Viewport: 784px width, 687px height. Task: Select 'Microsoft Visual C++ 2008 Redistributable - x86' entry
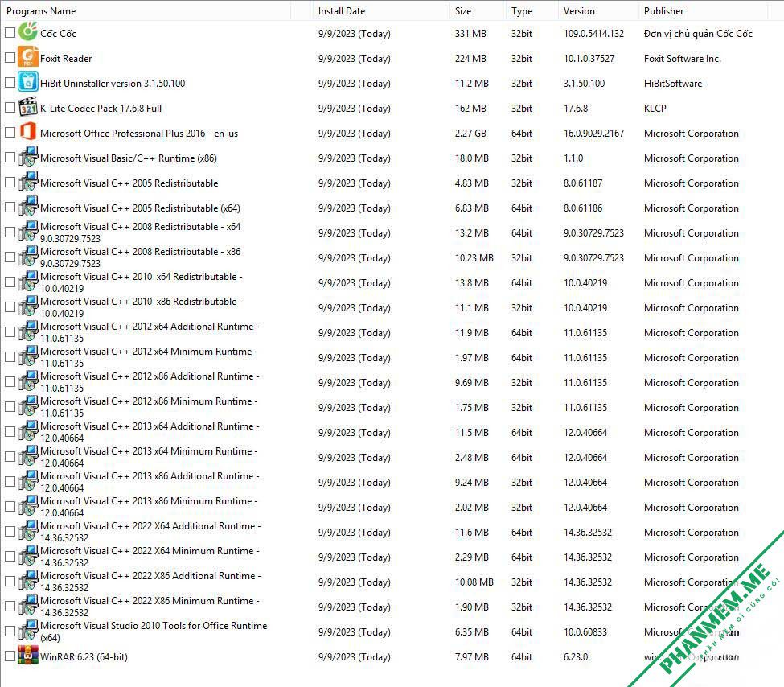click(140, 257)
